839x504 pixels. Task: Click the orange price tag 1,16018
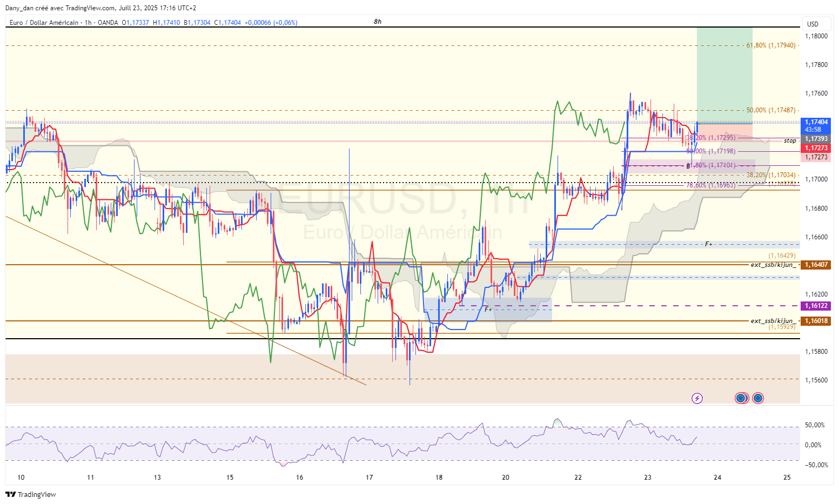816,321
